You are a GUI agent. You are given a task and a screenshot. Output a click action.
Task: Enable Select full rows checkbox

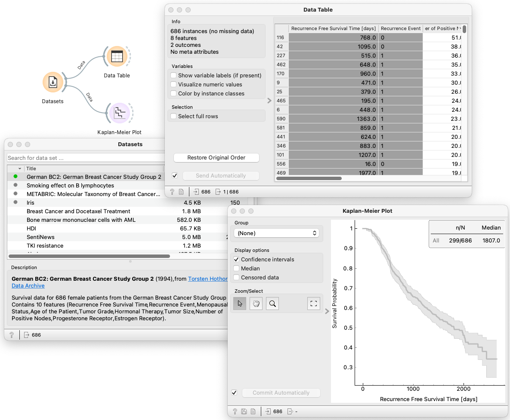pos(174,116)
